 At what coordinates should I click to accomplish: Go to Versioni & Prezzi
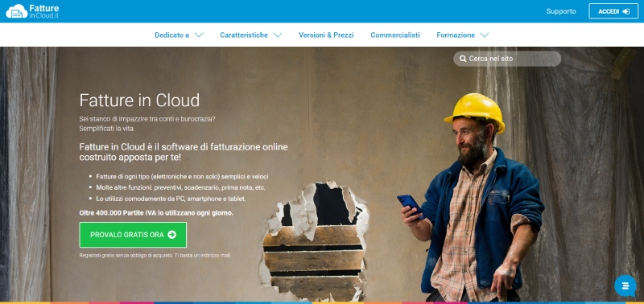pos(326,35)
